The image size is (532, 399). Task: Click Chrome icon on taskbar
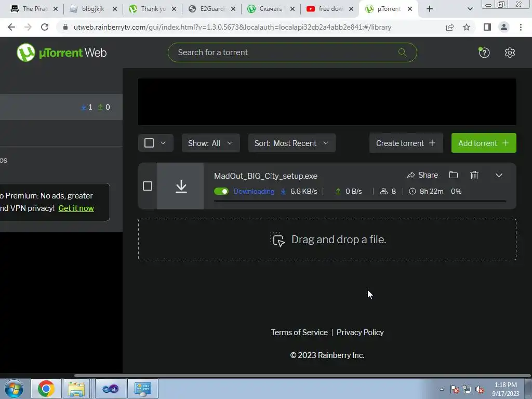coord(46,389)
